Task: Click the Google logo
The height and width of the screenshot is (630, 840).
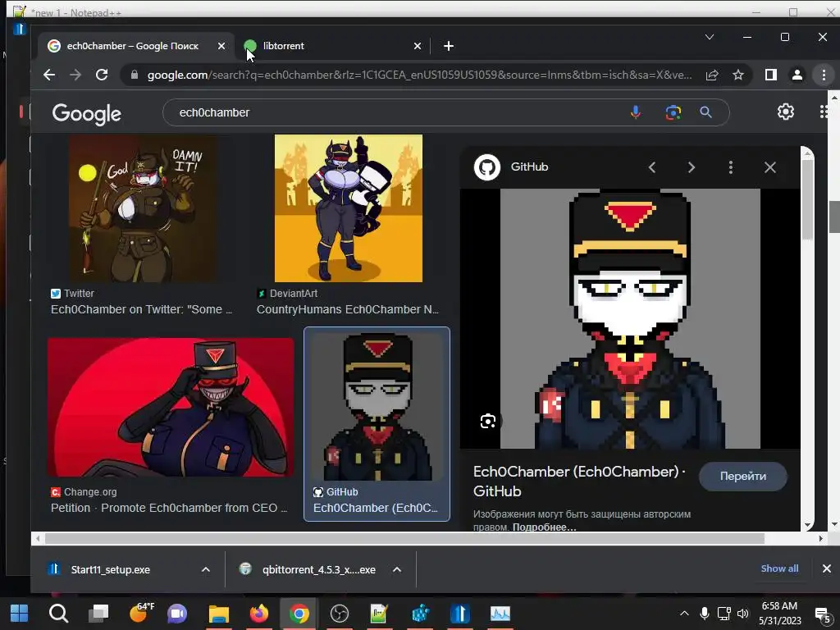Action: (x=87, y=113)
